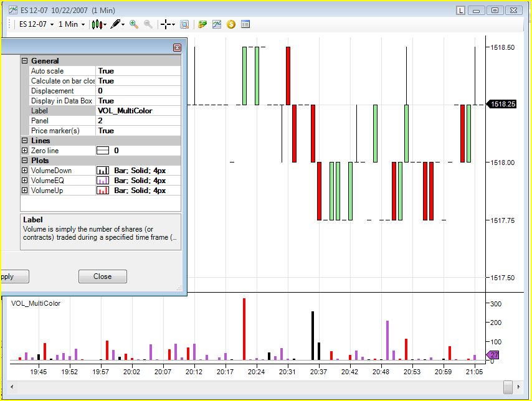Click the Auto scale property label
532x401 pixels.
[47, 71]
